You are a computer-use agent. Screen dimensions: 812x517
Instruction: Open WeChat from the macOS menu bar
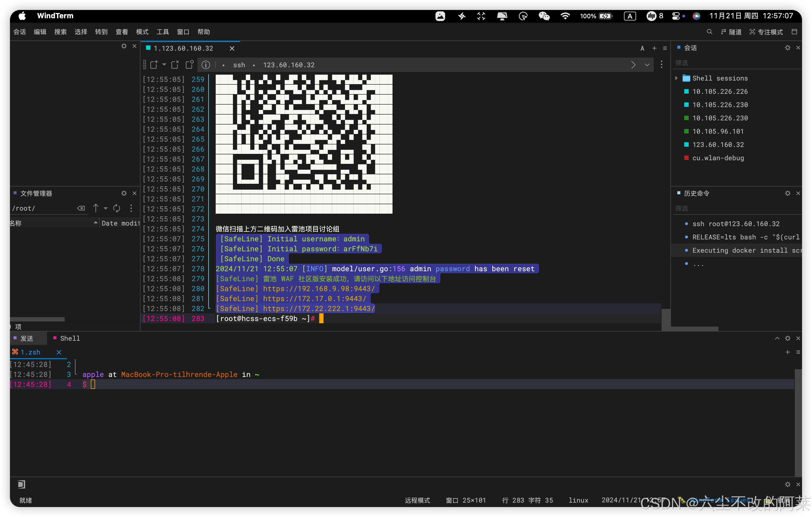pyautogui.click(x=544, y=16)
